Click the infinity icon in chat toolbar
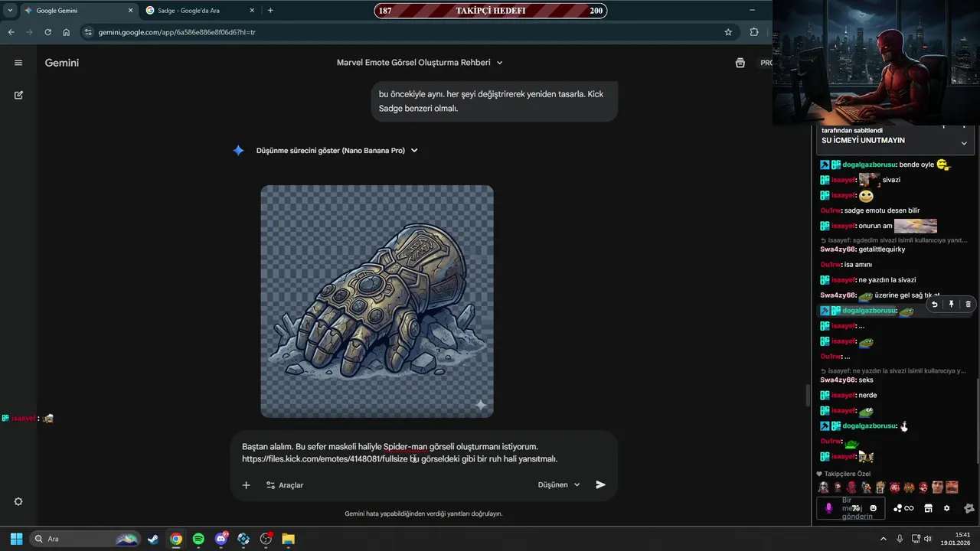The image size is (980, 551). click(909, 508)
